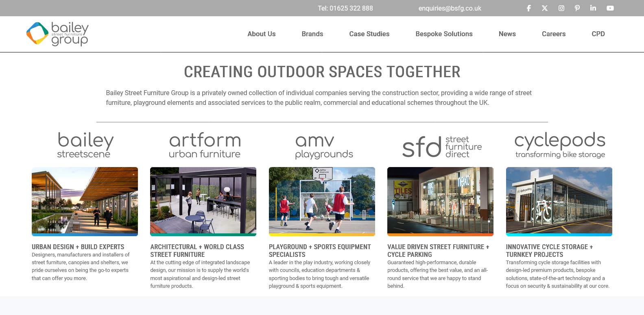Open the Pinterest social icon
Viewport: 644px width, 315px height.
[x=577, y=8]
